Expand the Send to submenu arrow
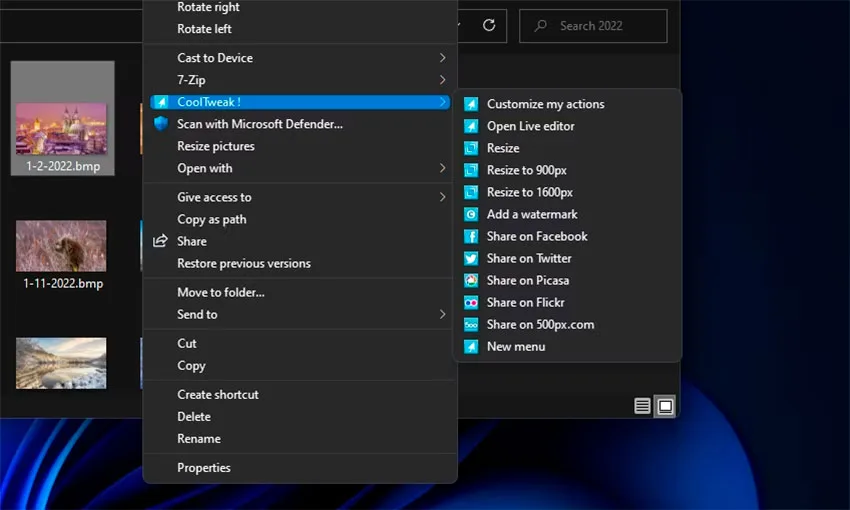Screen dimensions: 850x510 (x=442, y=314)
